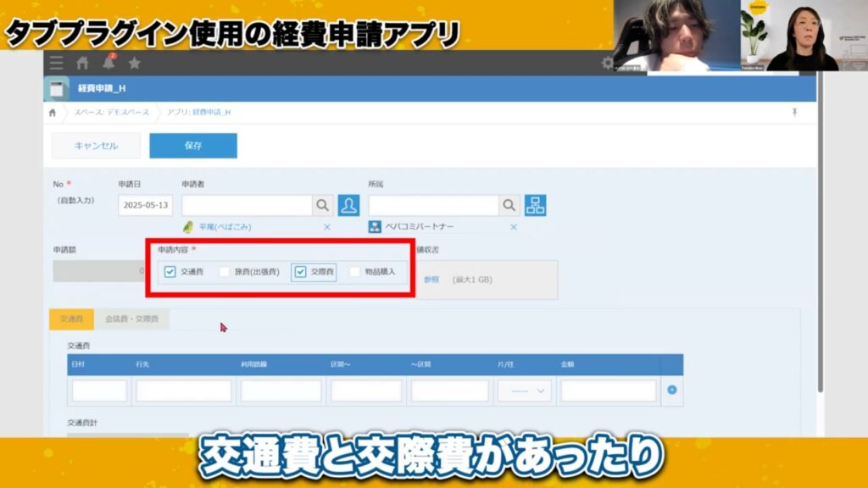Remove 平尾(ぺぱこみ) using its X icon
The height and width of the screenshot is (488, 868).
[326, 225]
